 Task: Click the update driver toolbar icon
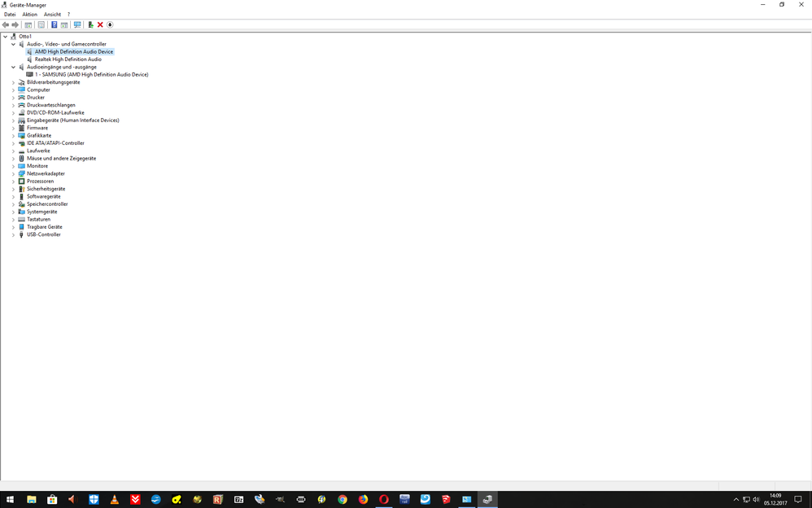tap(90, 25)
